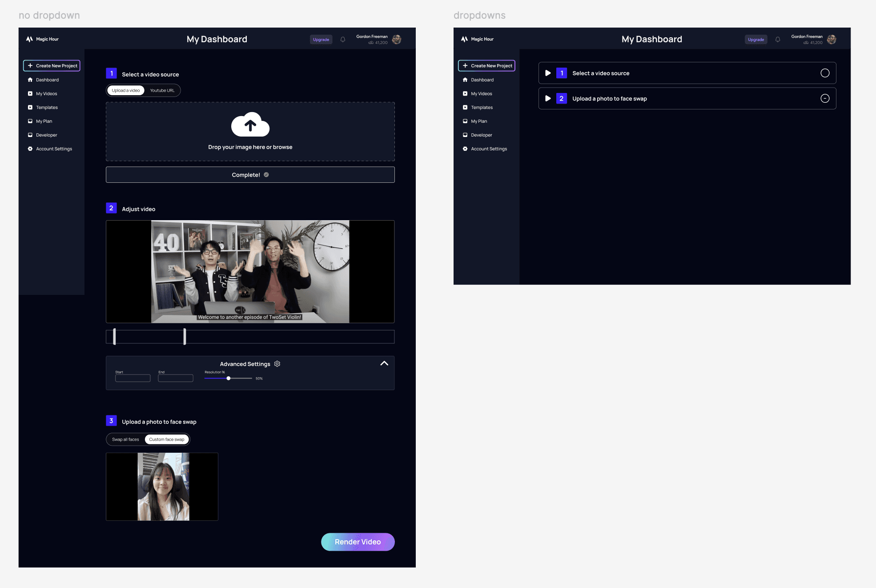Click Gordon Freeman avatar in right dashboard

(832, 40)
